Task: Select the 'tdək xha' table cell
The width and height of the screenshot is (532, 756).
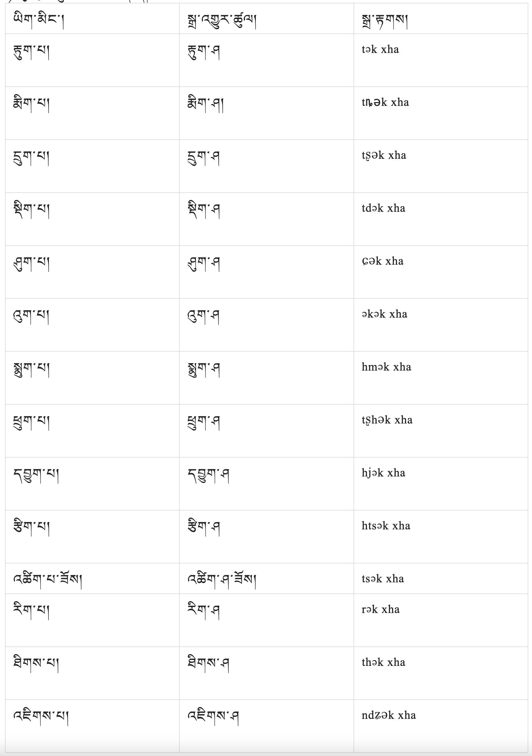Action: coord(440,219)
